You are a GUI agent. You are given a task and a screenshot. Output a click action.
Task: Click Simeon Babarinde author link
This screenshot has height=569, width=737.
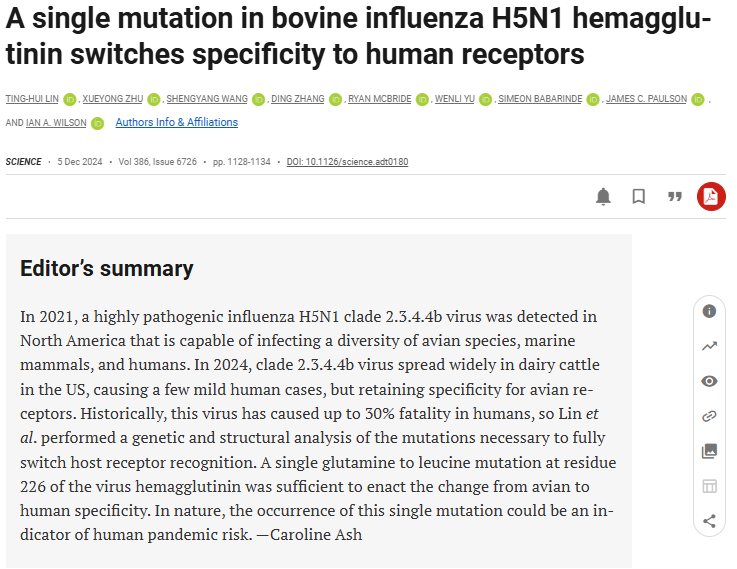pos(540,99)
